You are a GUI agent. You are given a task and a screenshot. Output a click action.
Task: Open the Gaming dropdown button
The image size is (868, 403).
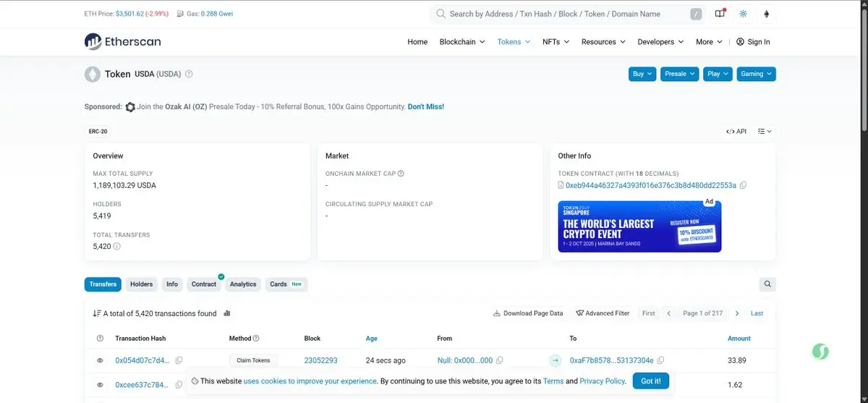[756, 74]
